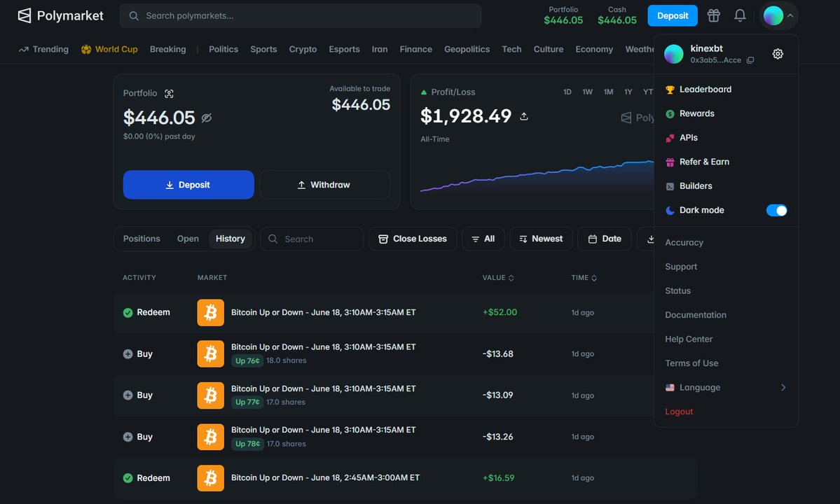The height and width of the screenshot is (504, 840).
Task: Go to Crypto category
Action: [303, 49]
